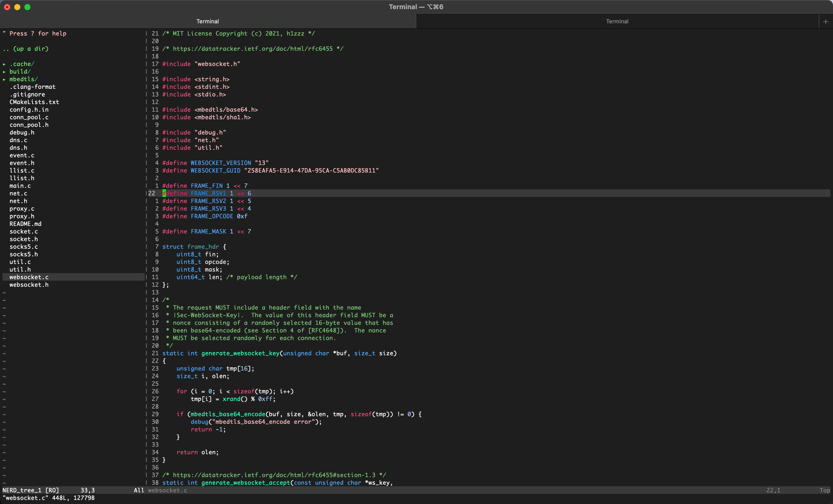Viewport: 833px width, 504px height.
Task: Minimize the window with the yellow button
Action: pyautogui.click(x=17, y=7)
